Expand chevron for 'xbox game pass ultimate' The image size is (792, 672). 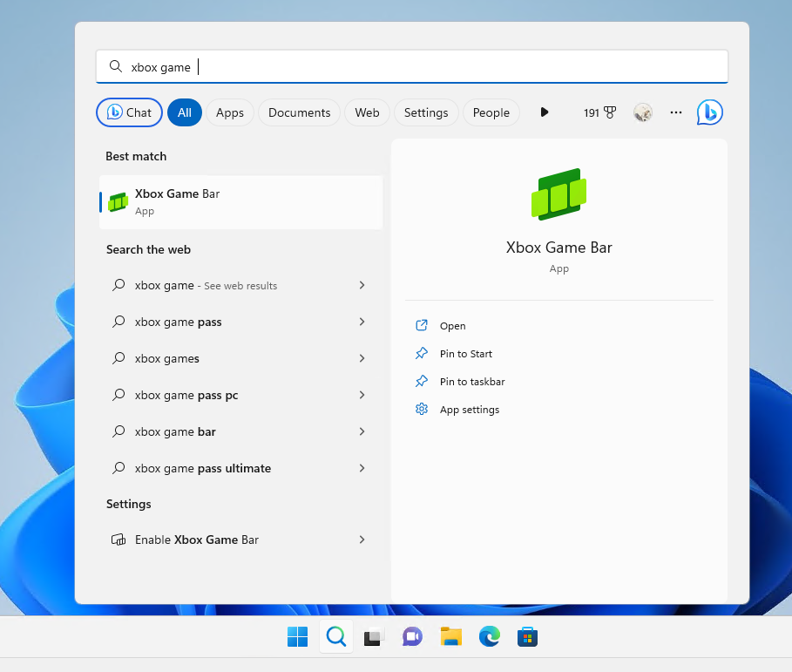tap(362, 468)
